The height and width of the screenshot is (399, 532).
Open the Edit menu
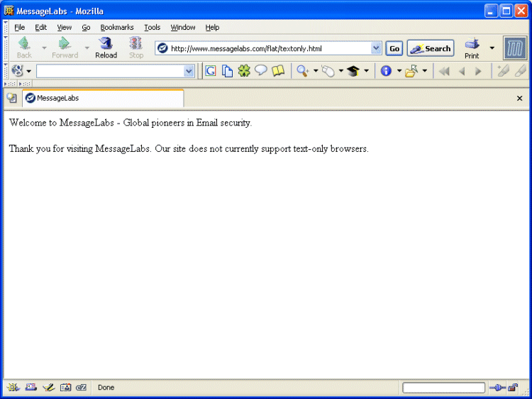click(40, 28)
